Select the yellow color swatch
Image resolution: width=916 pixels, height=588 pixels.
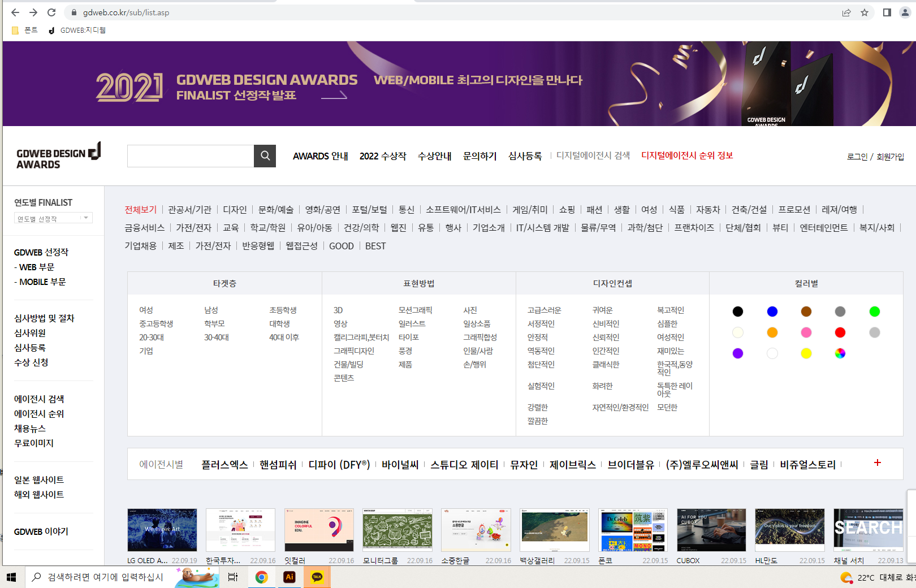(806, 353)
